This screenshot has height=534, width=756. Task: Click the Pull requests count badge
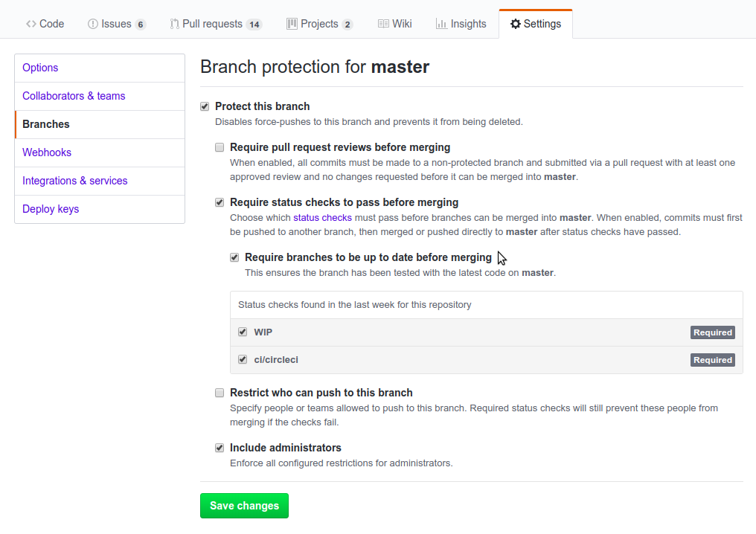256,24
